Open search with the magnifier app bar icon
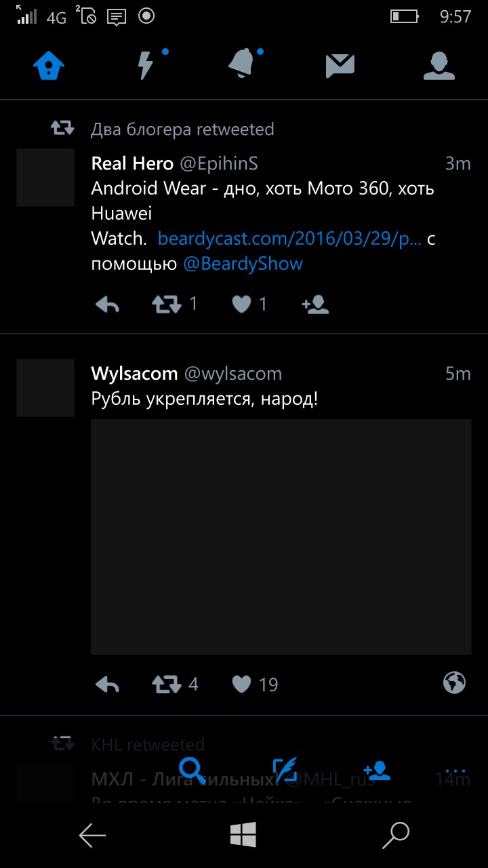488x868 pixels. (x=192, y=770)
